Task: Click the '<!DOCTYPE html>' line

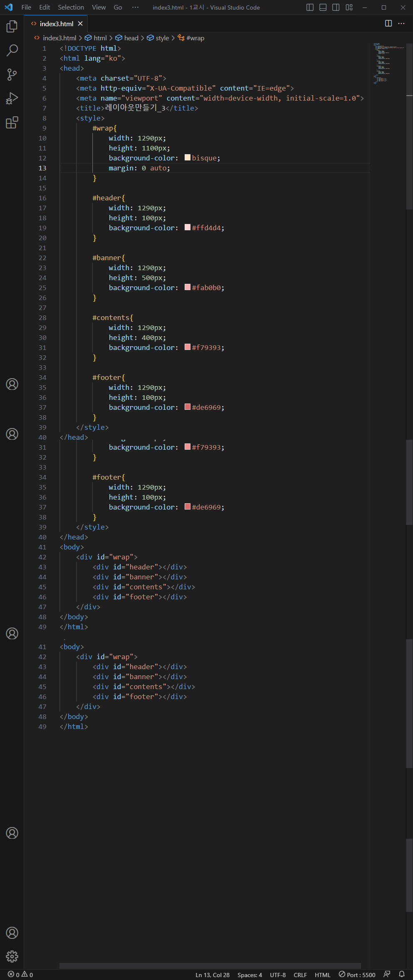Action: [90, 48]
